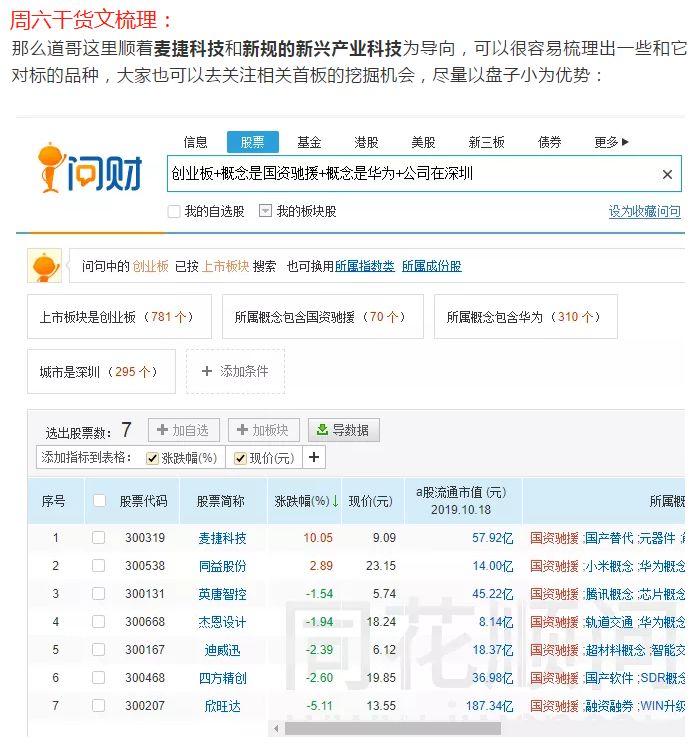Viewport: 699px width, 745px height.
Task: Switch to the 基金 tab
Action: [x=309, y=142]
